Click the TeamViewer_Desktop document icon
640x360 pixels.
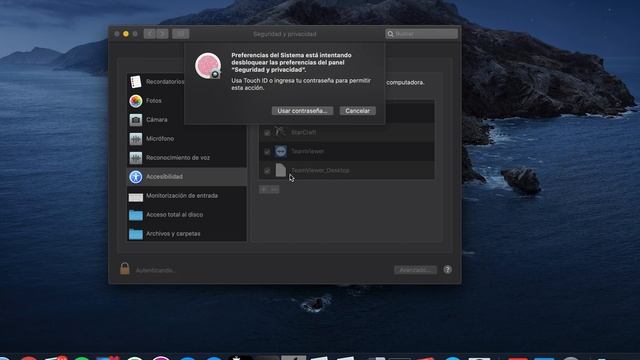click(280, 170)
